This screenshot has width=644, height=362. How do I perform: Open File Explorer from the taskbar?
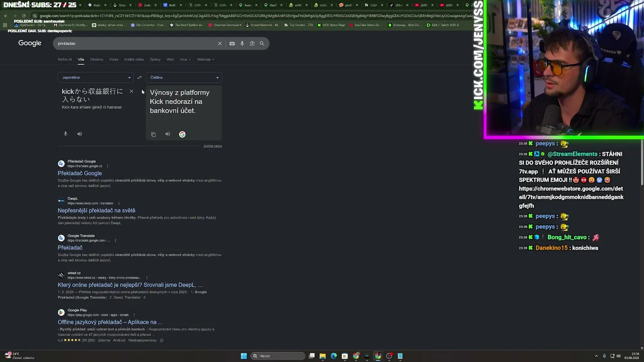tap(323, 356)
